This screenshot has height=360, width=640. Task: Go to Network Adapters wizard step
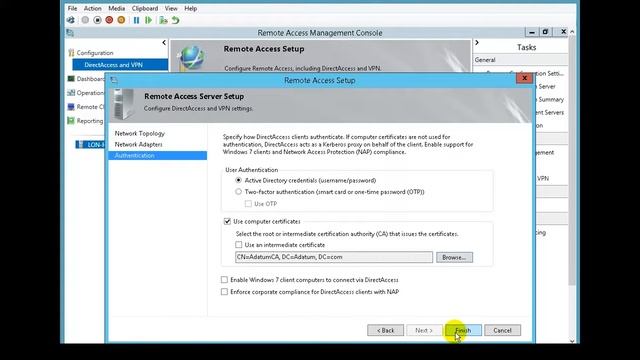click(138, 144)
